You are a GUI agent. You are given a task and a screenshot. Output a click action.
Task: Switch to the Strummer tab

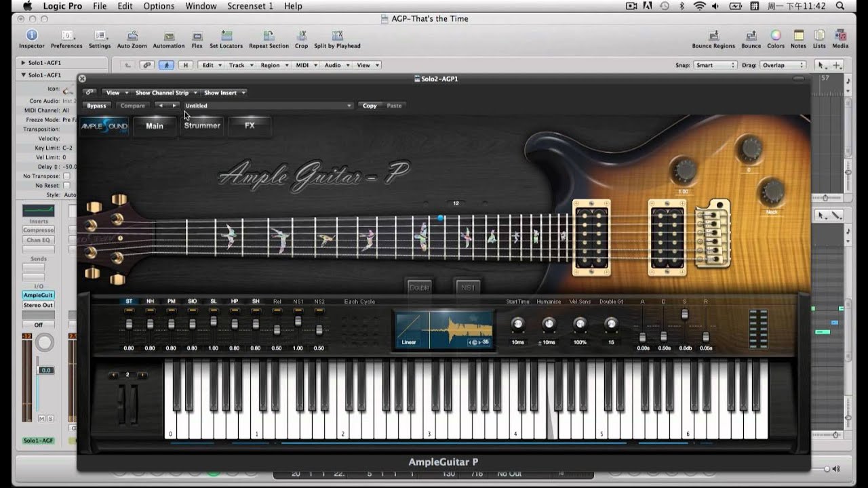(202, 126)
